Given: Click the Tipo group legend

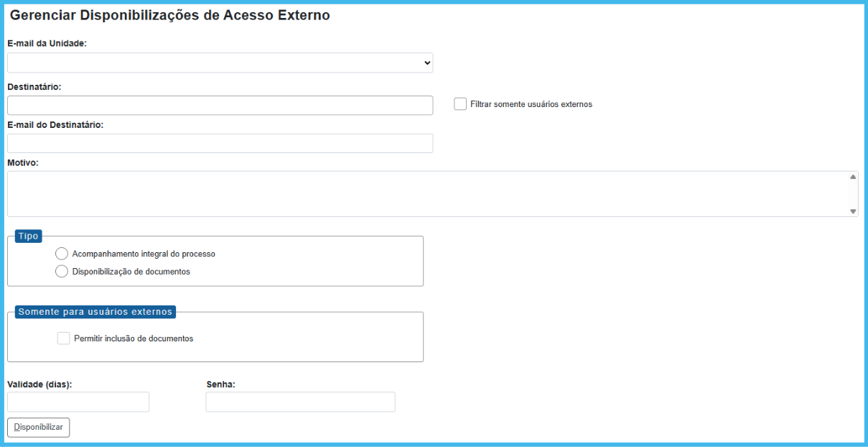Looking at the screenshot, I should tap(29, 236).
